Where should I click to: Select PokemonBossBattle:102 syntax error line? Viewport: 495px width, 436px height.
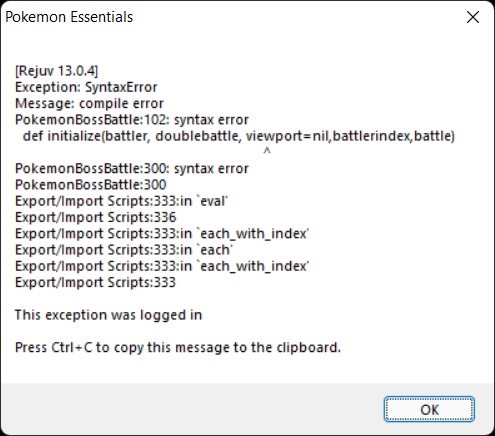pyautogui.click(x=132, y=120)
